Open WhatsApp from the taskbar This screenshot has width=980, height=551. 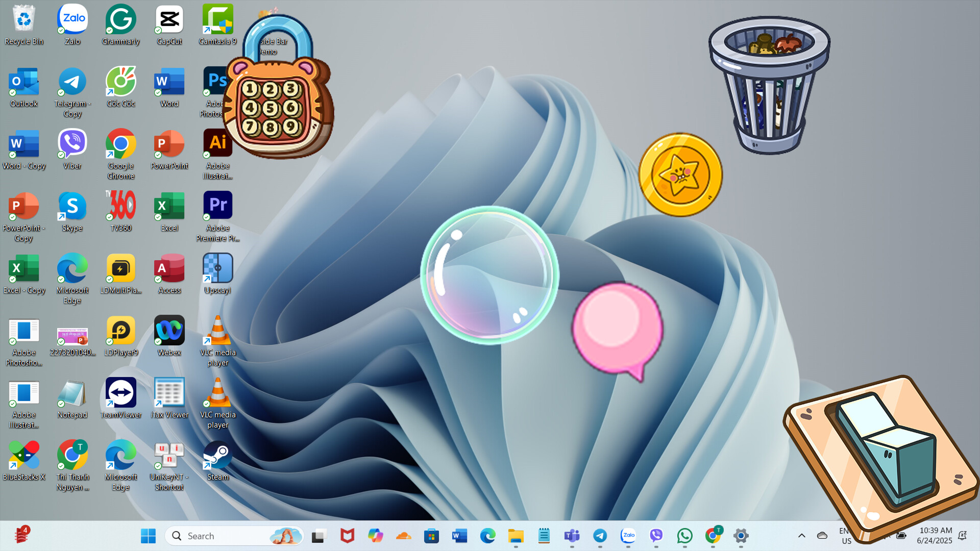coord(684,536)
